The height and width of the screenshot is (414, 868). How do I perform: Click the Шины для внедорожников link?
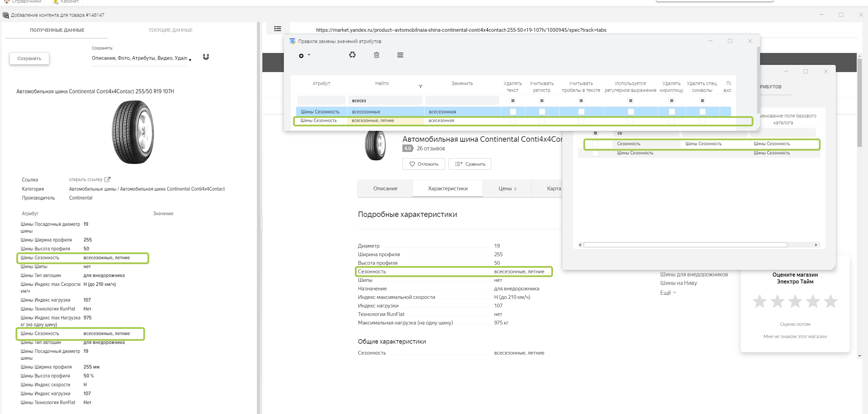(x=694, y=275)
